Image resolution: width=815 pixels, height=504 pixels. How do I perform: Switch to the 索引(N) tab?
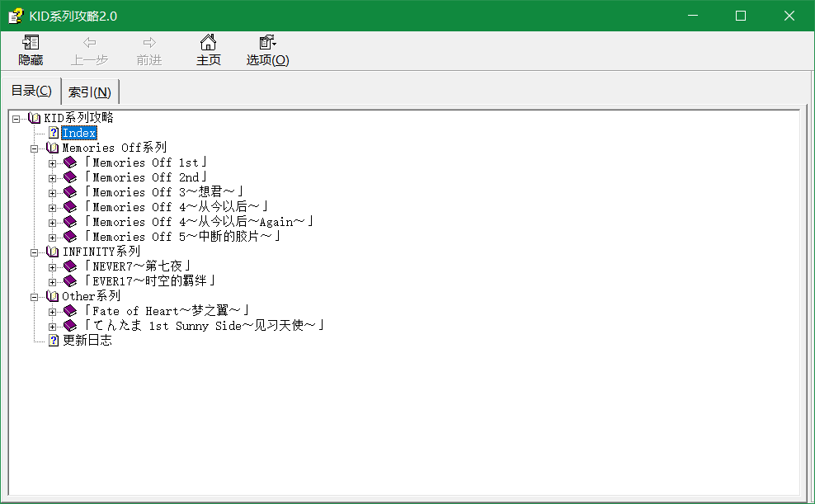pyautogui.click(x=89, y=91)
